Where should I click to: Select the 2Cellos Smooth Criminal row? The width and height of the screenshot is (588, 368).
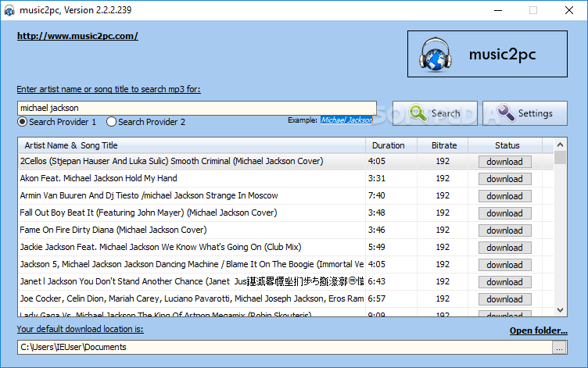[x=285, y=162]
